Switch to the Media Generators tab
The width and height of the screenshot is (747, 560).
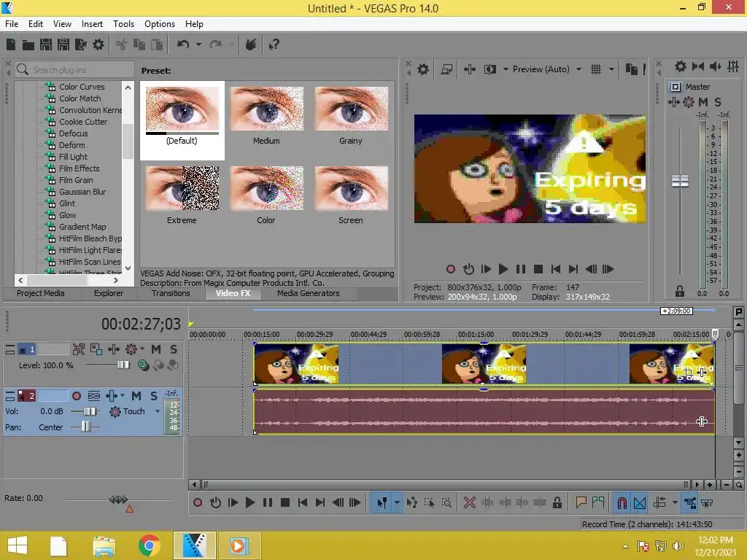pos(309,293)
